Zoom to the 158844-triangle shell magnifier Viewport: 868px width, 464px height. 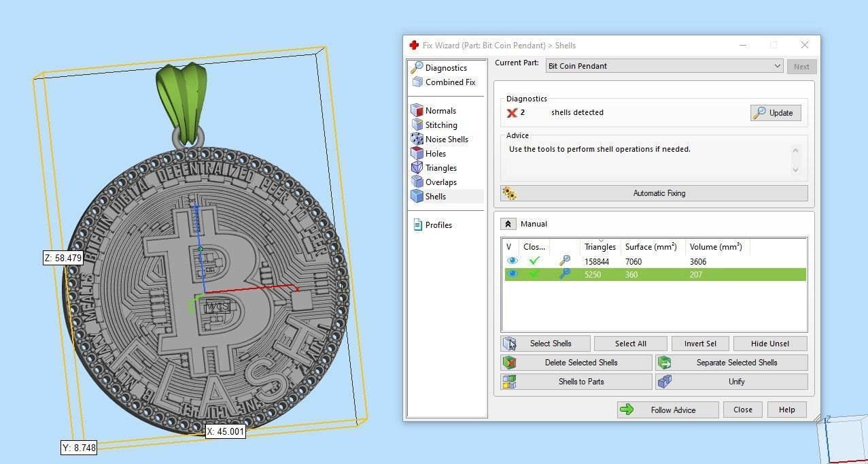tap(564, 261)
